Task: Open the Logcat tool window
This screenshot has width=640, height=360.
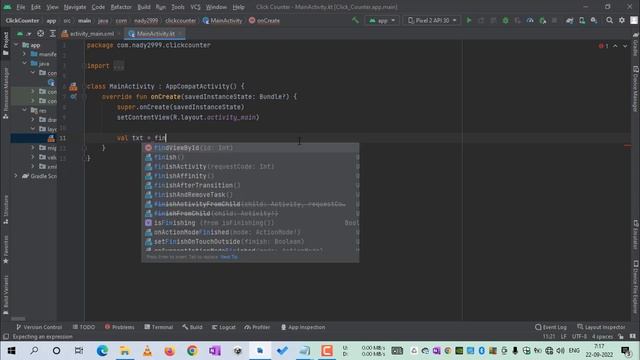Action: 224,327
